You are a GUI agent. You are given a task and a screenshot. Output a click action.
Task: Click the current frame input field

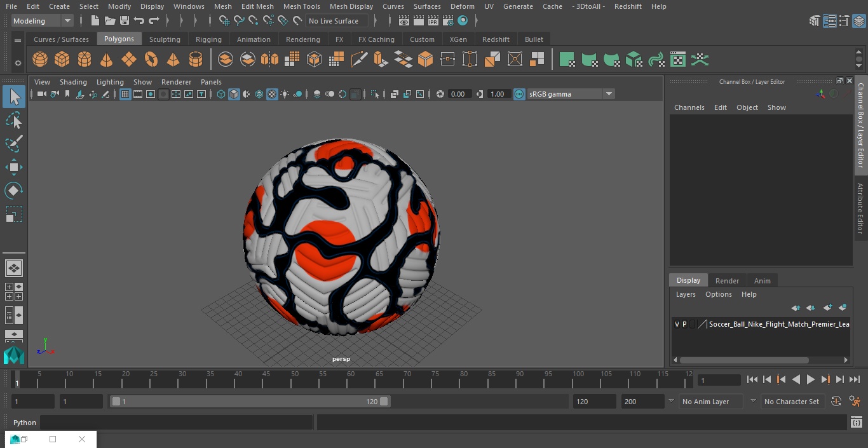(x=719, y=381)
